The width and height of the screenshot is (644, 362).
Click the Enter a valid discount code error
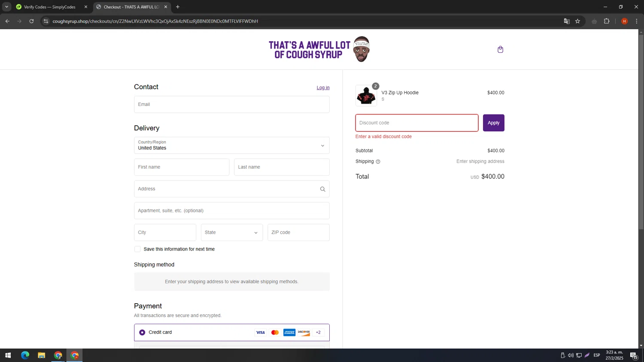(x=383, y=137)
